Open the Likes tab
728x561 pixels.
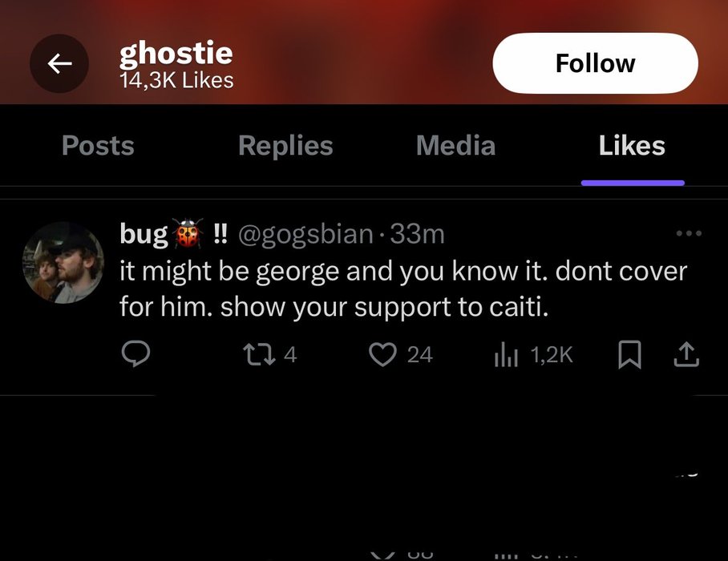[x=632, y=146]
